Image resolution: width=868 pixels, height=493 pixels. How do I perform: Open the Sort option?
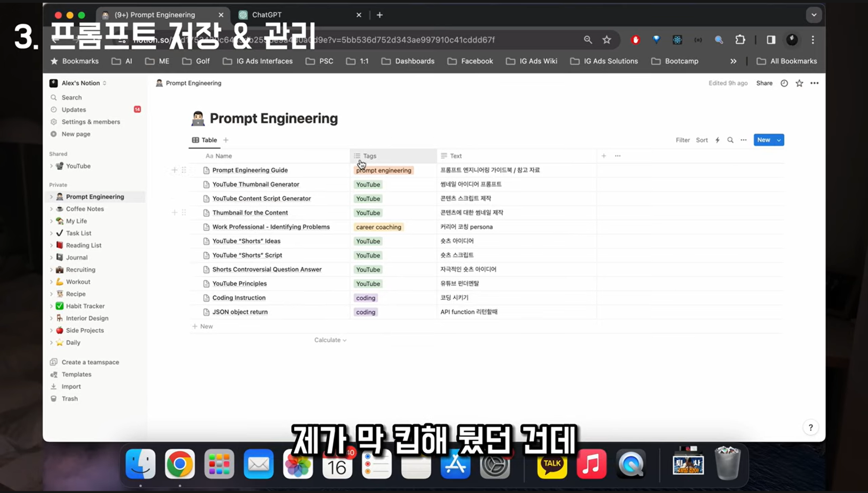pos(702,140)
